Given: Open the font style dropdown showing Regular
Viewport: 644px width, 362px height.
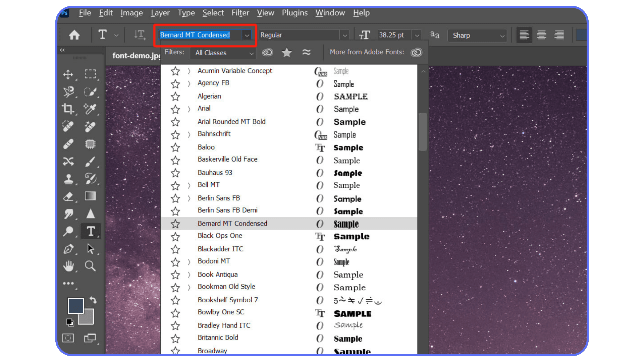Looking at the screenshot, I should click(x=345, y=35).
